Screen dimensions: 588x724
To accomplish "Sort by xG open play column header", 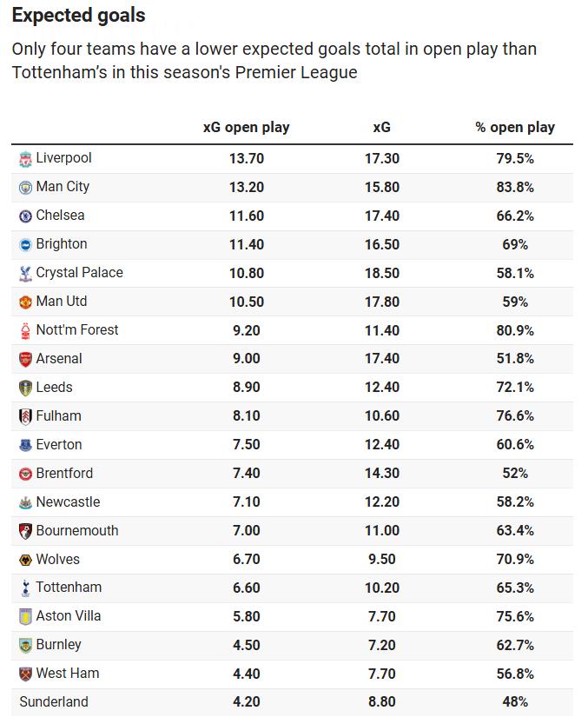I will [246, 127].
